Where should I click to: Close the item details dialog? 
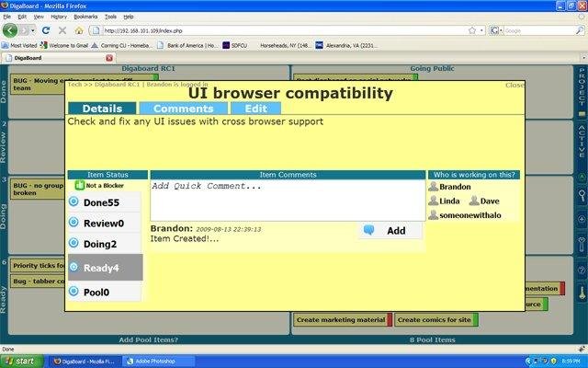pos(514,86)
